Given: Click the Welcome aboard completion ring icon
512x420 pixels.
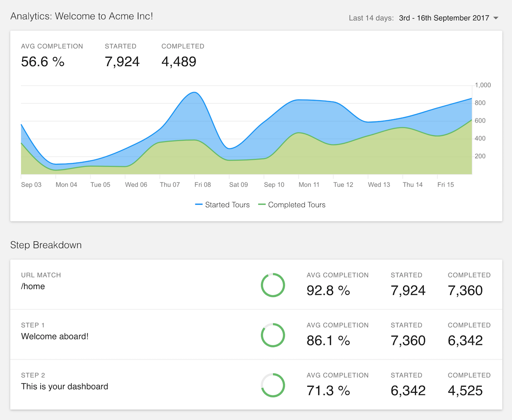Looking at the screenshot, I should tap(273, 335).
